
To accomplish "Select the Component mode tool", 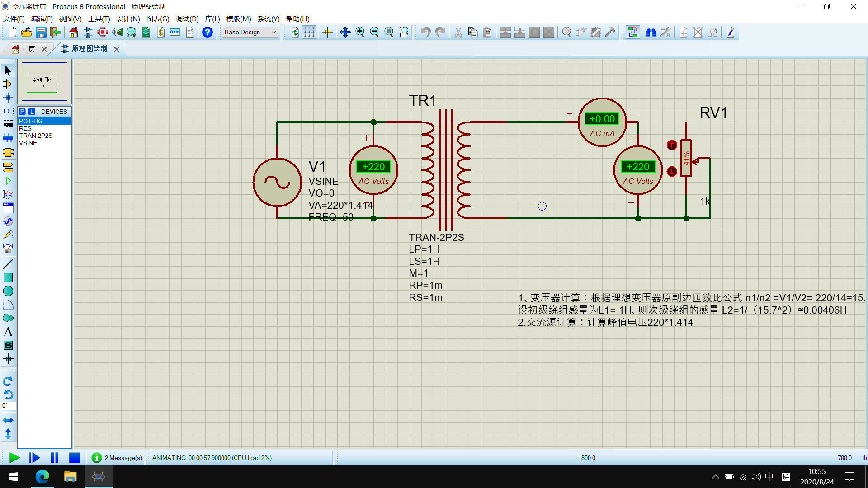I will pos(8,84).
